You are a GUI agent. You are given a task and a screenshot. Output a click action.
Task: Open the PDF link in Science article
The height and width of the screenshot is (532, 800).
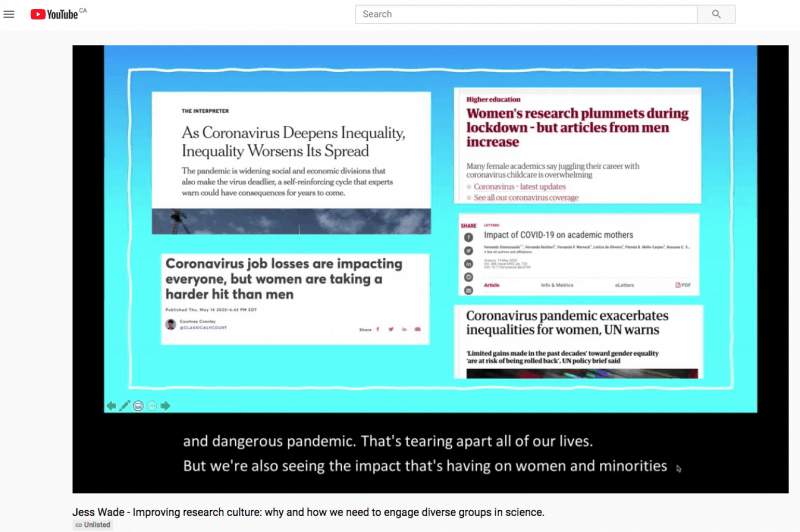point(683,285)
